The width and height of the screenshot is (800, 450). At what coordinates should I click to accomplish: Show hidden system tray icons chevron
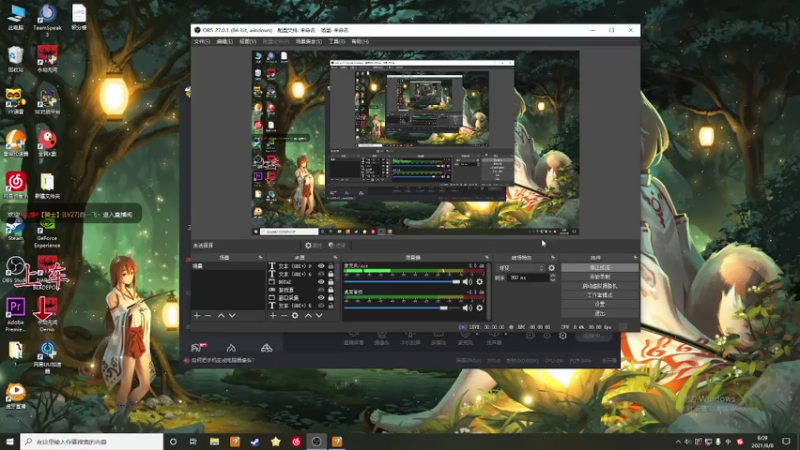click(678, 442)
